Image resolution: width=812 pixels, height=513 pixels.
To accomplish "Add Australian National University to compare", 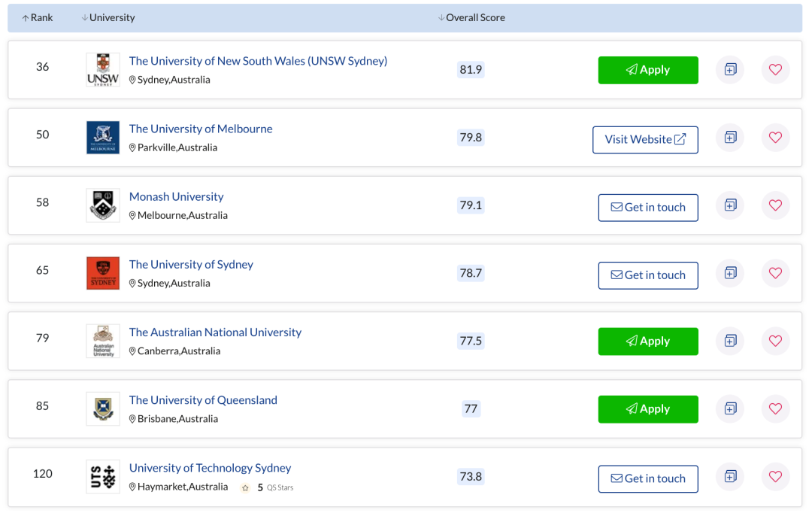I will pyautogui.click(x=729, y=341).
